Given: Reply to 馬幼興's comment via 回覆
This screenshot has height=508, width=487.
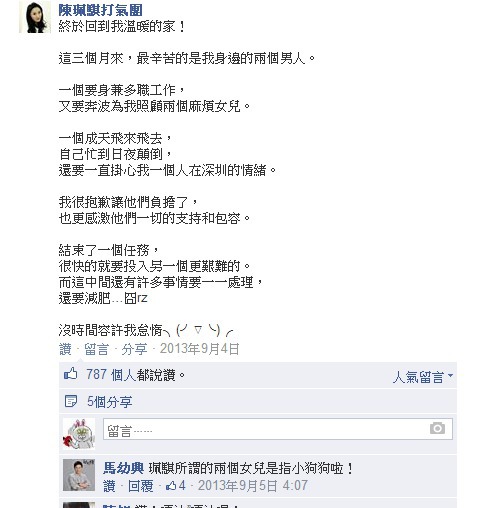Looking at the screenshot, I should (x=141, y=486).
